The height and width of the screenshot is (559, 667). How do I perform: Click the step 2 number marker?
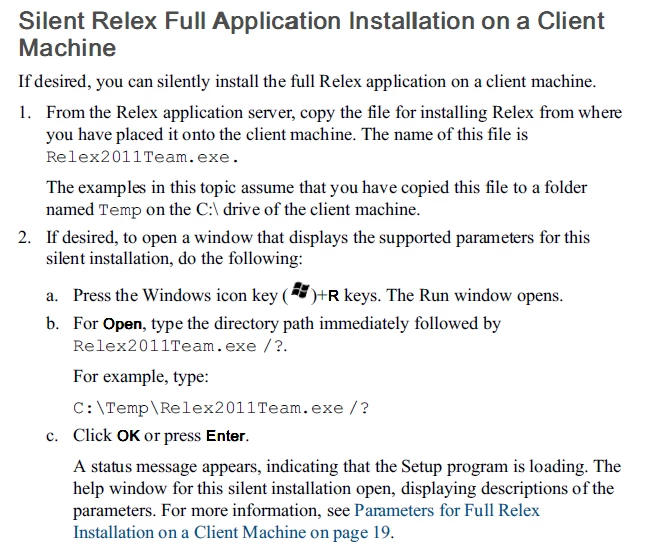tap(24, 237)
